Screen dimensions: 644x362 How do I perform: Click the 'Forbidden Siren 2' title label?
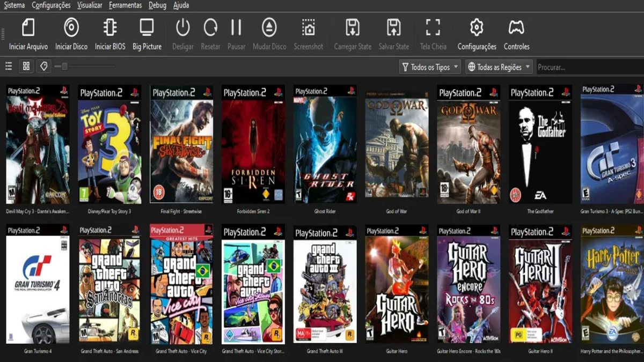(253, 212)
